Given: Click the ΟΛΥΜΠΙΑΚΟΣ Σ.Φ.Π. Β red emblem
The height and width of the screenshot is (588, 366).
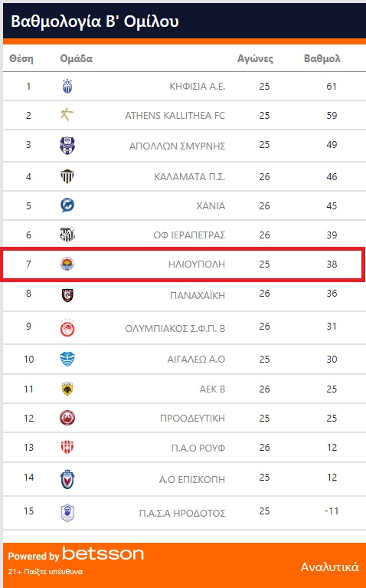Looking at the screenshot, I should coord(67,329).
